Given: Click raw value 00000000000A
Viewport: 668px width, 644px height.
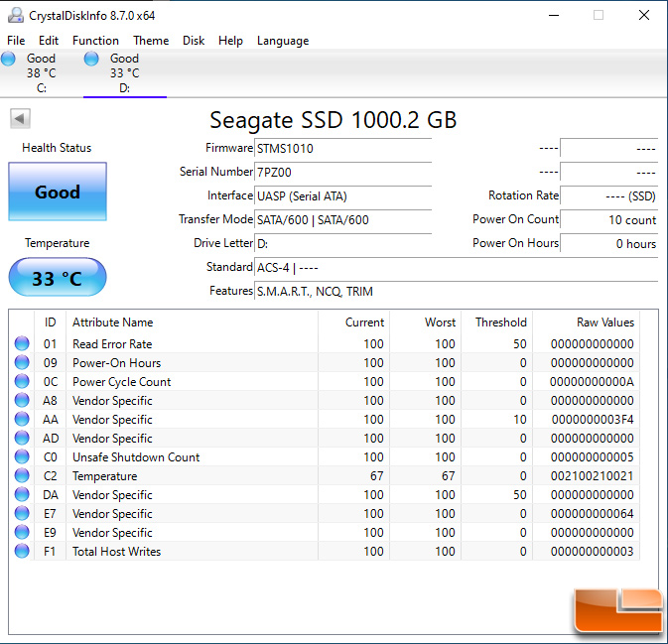Looking at the screenshot, I should tap(592, 382).
